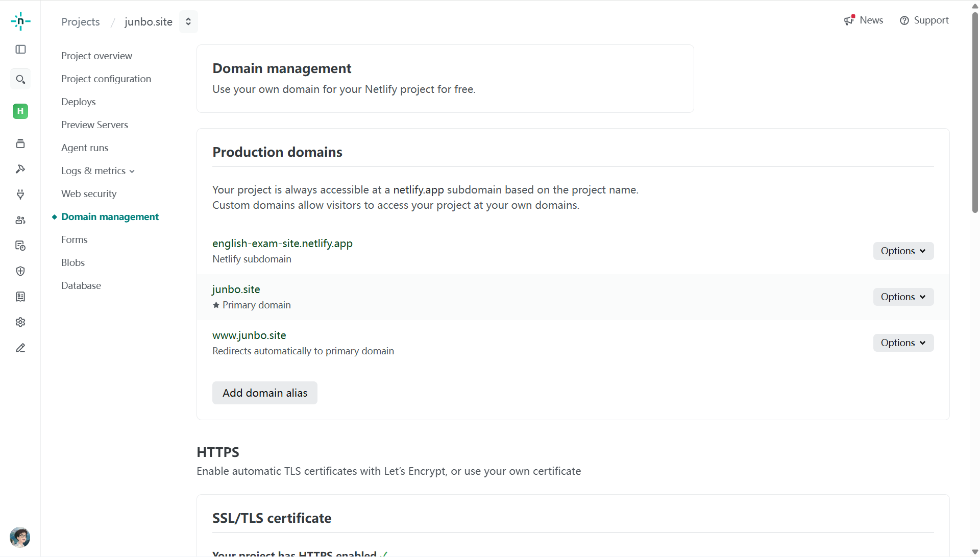This screenshot has height=557, width=980.
Task: Go to Project overview
Action: (96, 56)
